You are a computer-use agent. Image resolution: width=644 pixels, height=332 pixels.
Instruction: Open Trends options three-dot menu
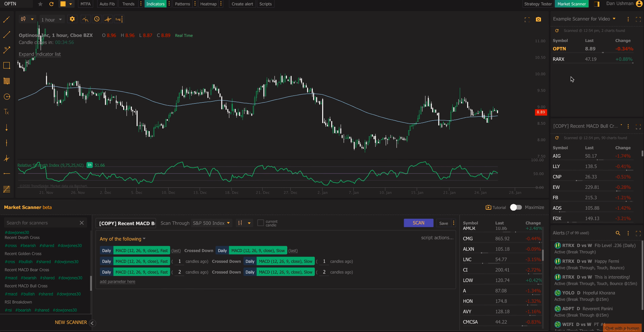pos(141,4)
